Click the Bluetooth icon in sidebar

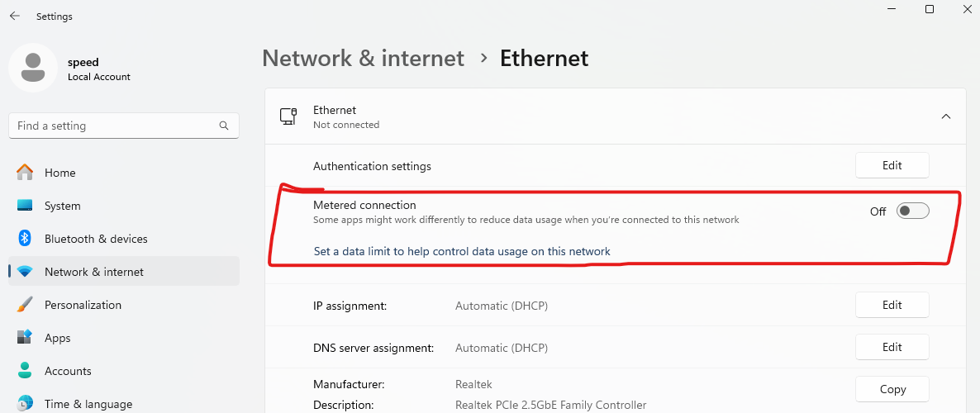25,239
